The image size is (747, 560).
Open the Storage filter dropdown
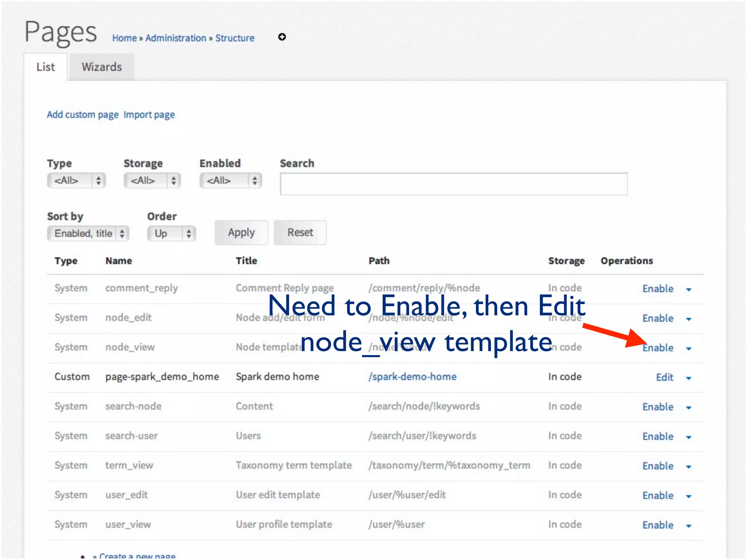[x=152, y=180]
